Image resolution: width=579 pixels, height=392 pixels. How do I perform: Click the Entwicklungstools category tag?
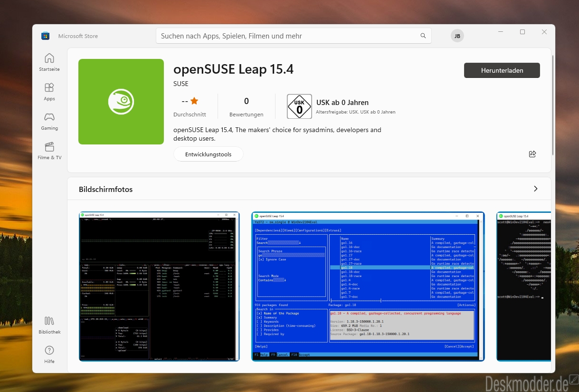pyautogui.click(x=209, y=154)
